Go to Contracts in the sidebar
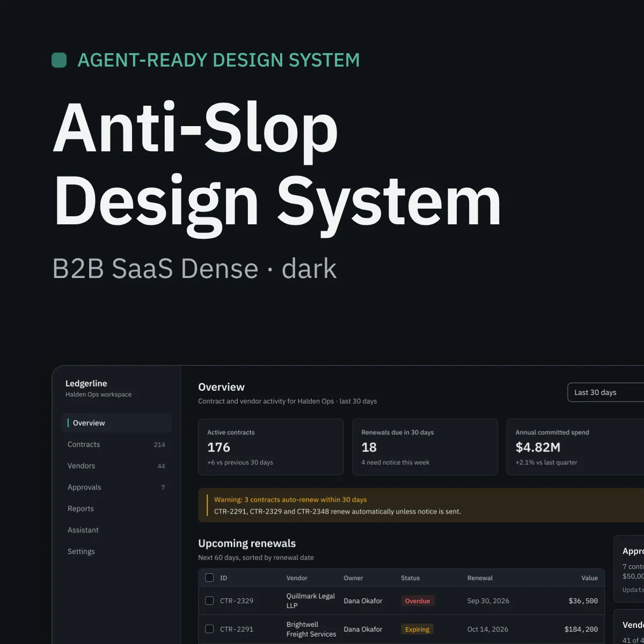The width and height of the screenshot is (644, 644). [116, 444]
